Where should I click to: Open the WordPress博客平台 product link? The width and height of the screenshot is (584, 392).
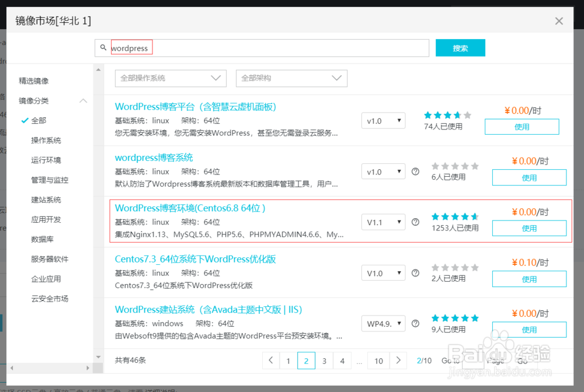[x=196, y=107]
